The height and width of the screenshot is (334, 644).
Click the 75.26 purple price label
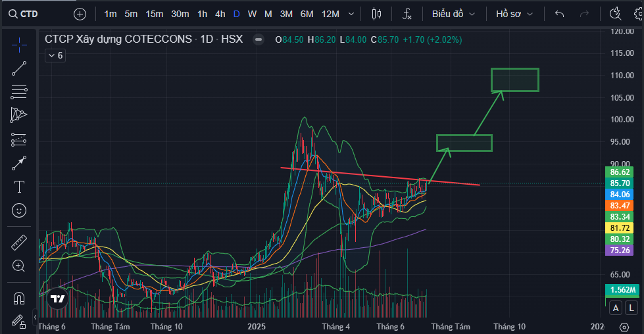[620, 251]
